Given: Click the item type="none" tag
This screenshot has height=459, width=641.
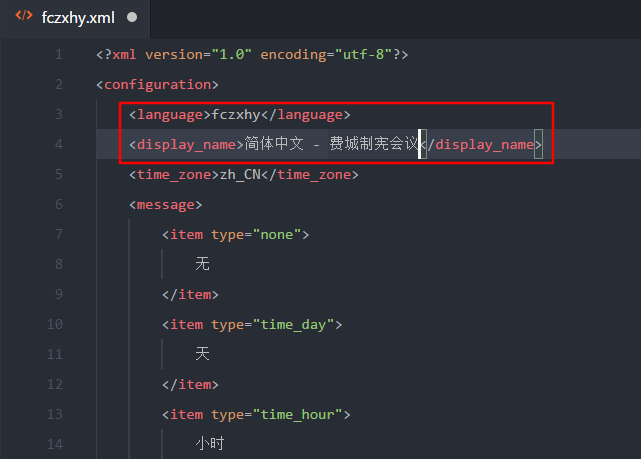Looking at the screenshot, I should 236,234.
